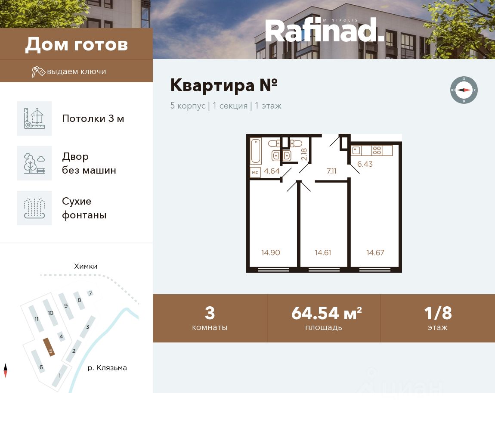
Task: Click the Квартира № title
Action: [x=224, y=85]
